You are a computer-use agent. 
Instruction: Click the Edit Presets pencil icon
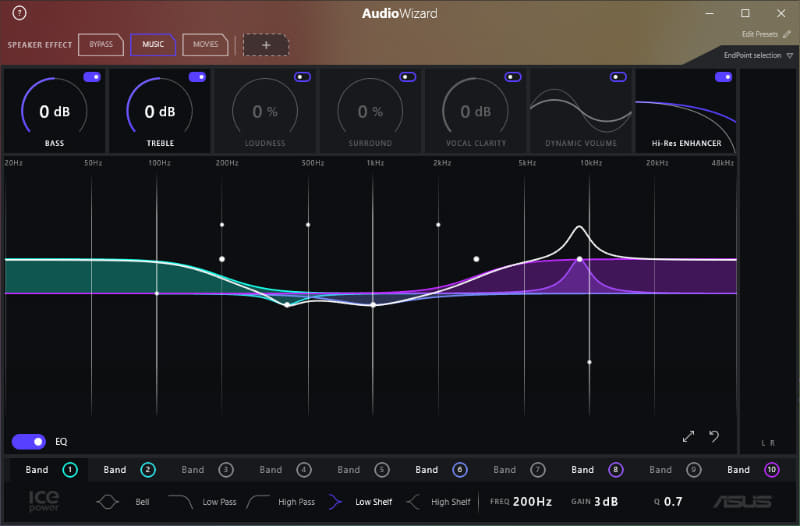click(x=787, y=34)
